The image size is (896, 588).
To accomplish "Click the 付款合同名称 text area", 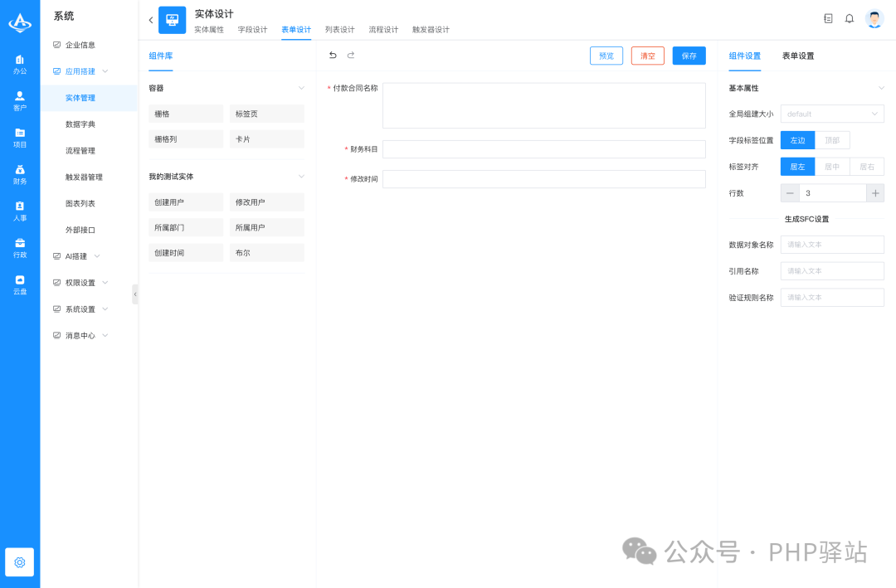I will coord(544,105).
